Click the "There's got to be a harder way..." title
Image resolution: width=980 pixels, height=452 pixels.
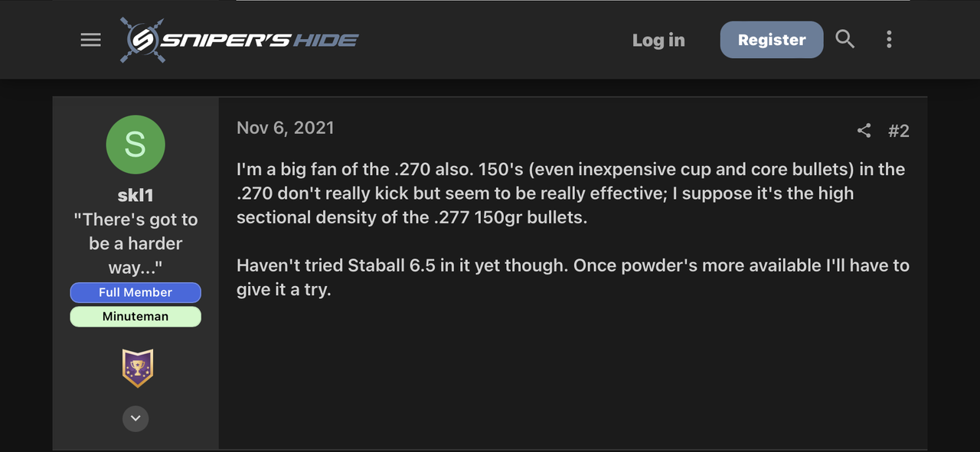tap(136, 243)
